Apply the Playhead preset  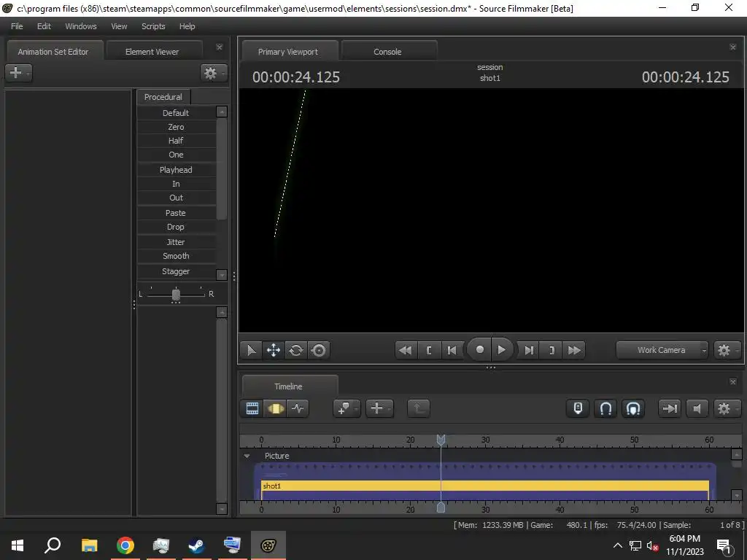click(177, 169)
